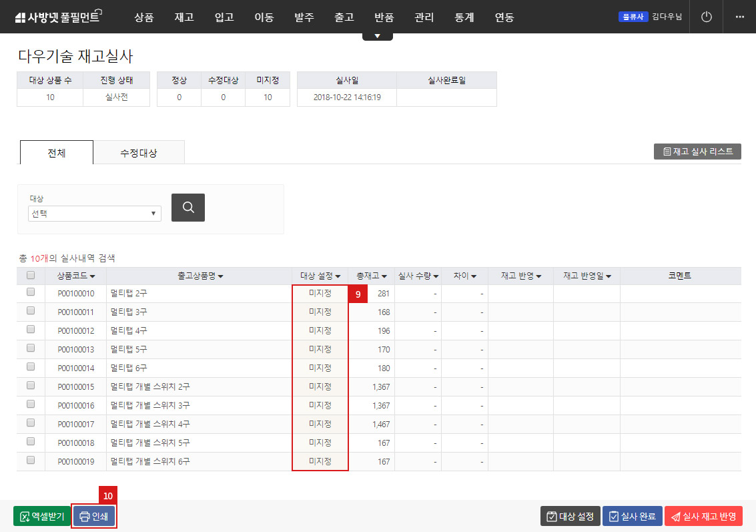Screen dimensions: 756x532
Task: Click the 엑셀받기 Excel download icon
Action: coord(23,515)
